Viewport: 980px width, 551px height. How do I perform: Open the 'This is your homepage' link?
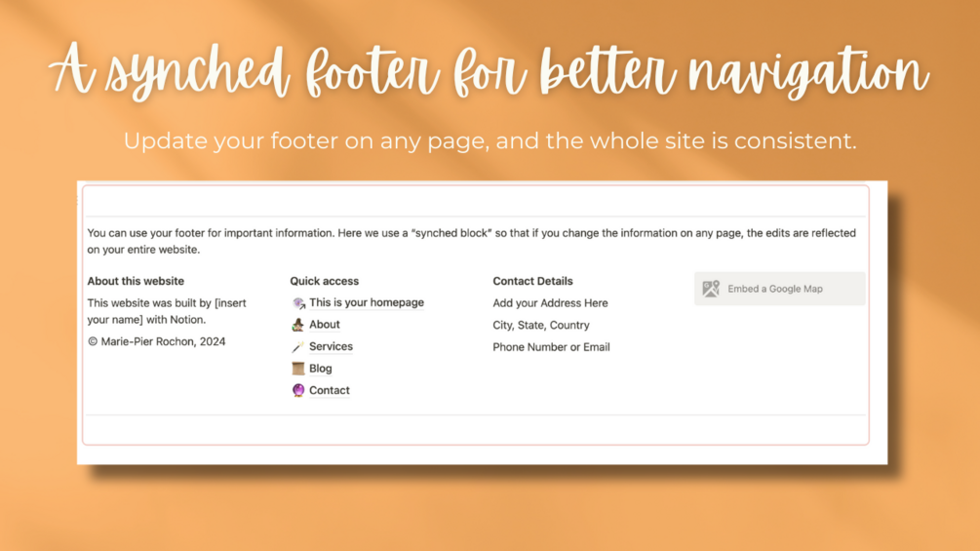click(367, 302)
